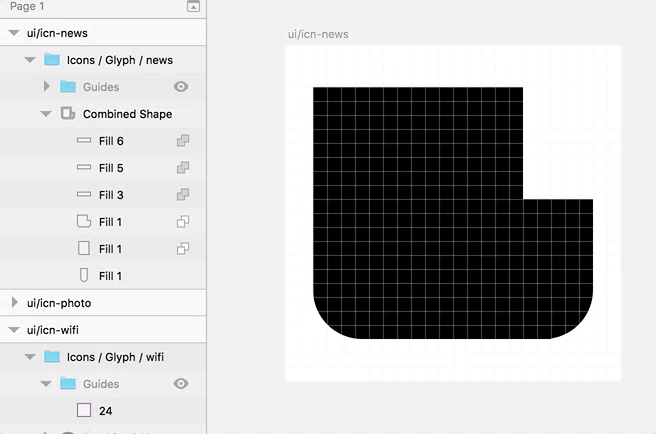Click the Icons / Glyph / news folder icon
The height and width of the screenshot is (434, 656).
point(52,59)
